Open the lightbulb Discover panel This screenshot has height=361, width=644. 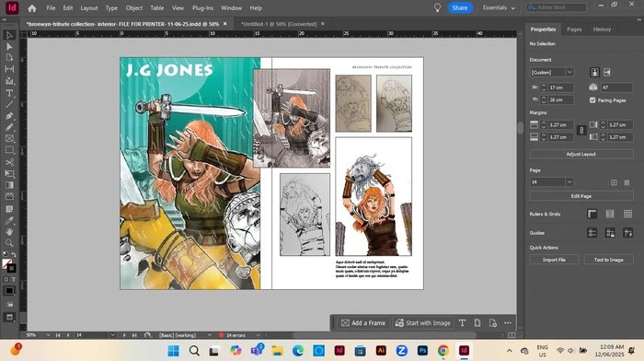click(437, 7)
